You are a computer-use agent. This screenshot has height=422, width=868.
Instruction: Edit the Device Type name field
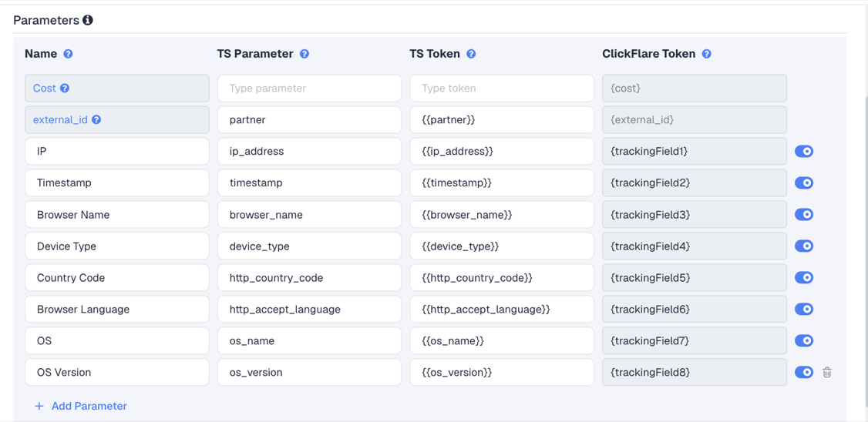(x=117, y=246)
